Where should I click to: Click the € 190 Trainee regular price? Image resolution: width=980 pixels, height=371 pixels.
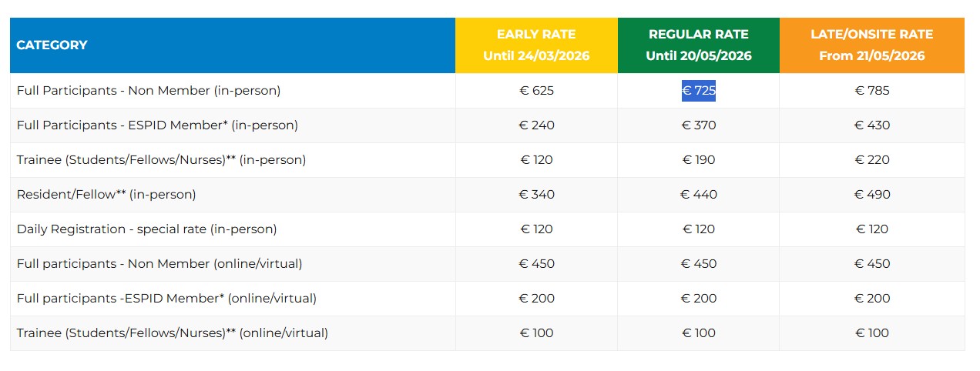[x=699, y=160]
